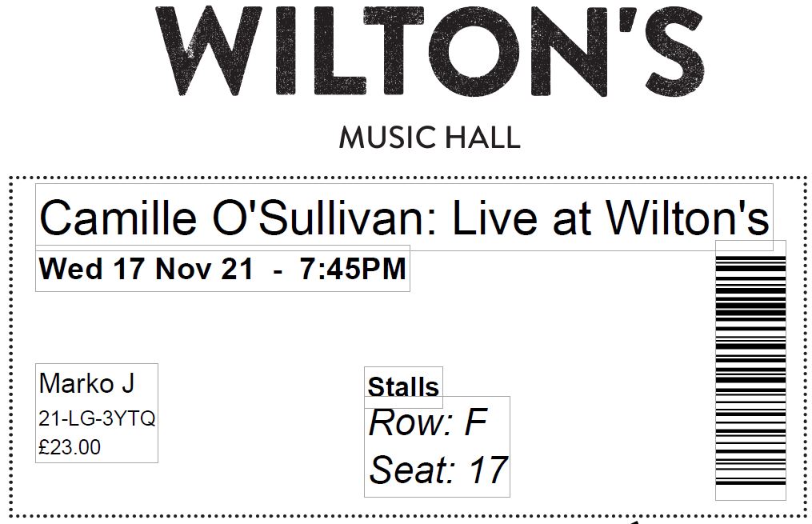
Task: Select the seat number 17
Action: [488, 470]
